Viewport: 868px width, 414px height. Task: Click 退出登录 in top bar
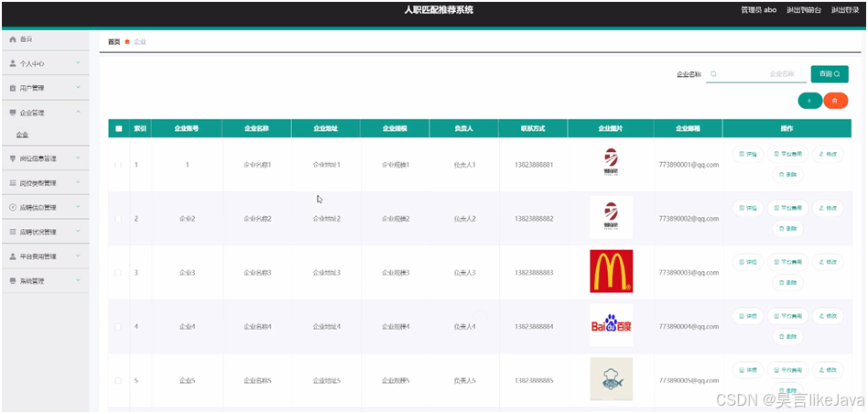click(x=845, y=10)
